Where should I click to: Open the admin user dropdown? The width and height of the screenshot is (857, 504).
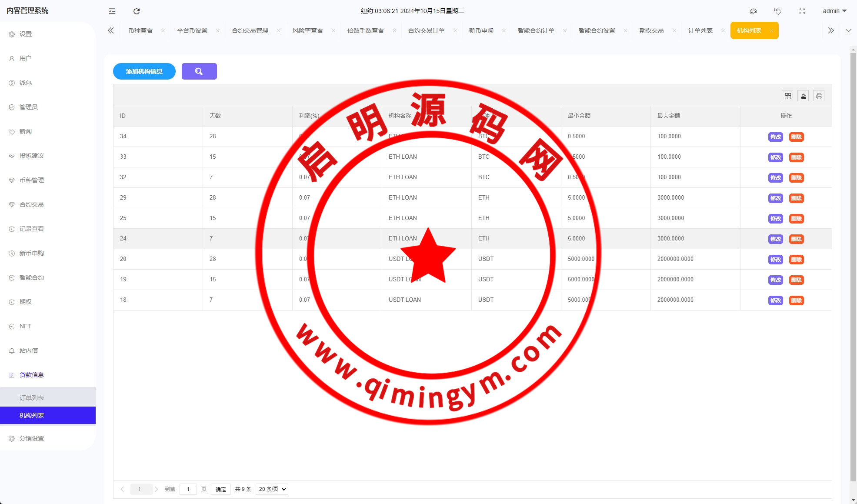[x=834, y=11]
